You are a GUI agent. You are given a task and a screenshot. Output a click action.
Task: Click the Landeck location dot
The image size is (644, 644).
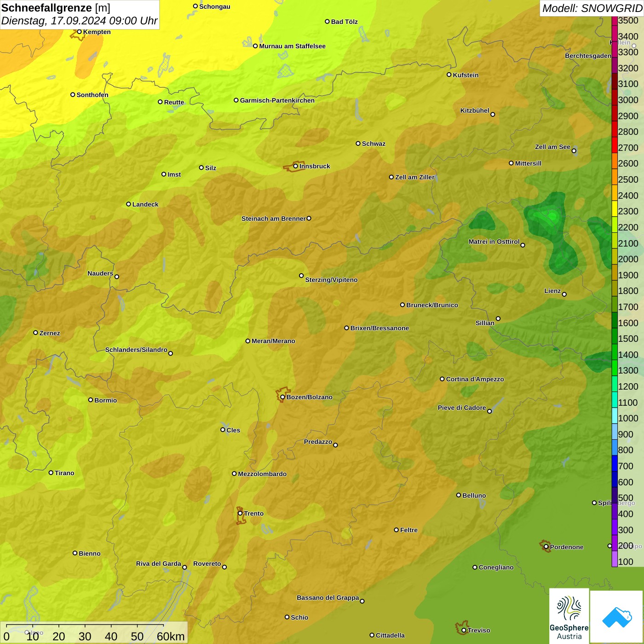[x=128, y=204]
